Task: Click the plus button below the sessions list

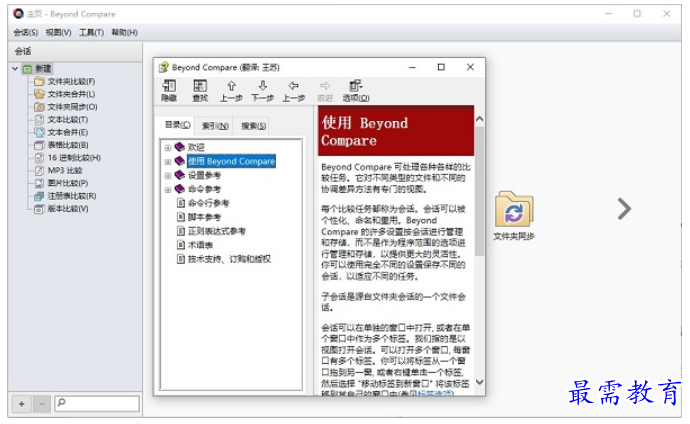Action: tap(22, 404)
